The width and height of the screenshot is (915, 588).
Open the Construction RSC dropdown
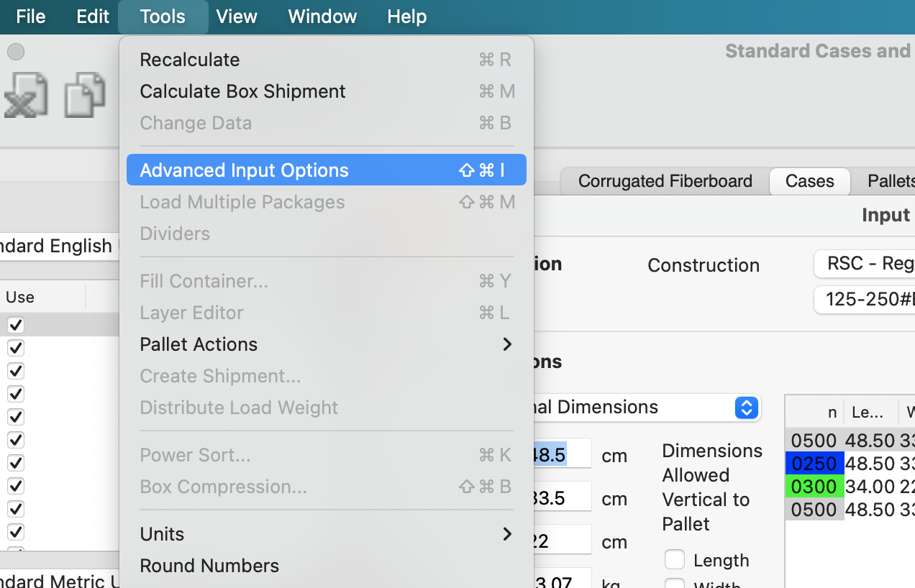coord(864,264)
